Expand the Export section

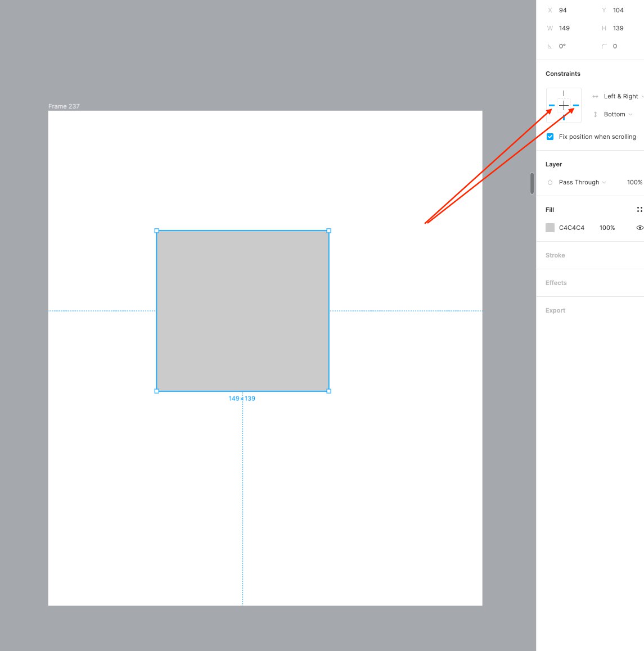(x=555, y=310)
